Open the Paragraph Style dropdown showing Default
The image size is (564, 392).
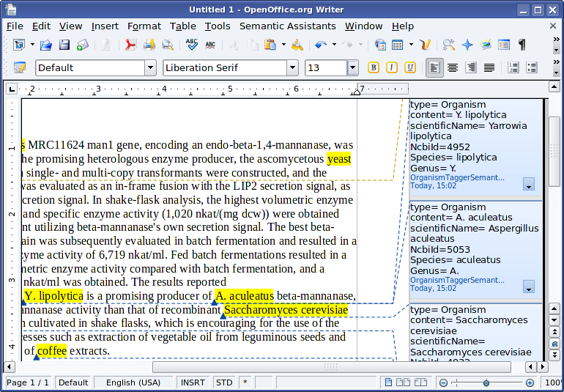click(x=150, y=68)
